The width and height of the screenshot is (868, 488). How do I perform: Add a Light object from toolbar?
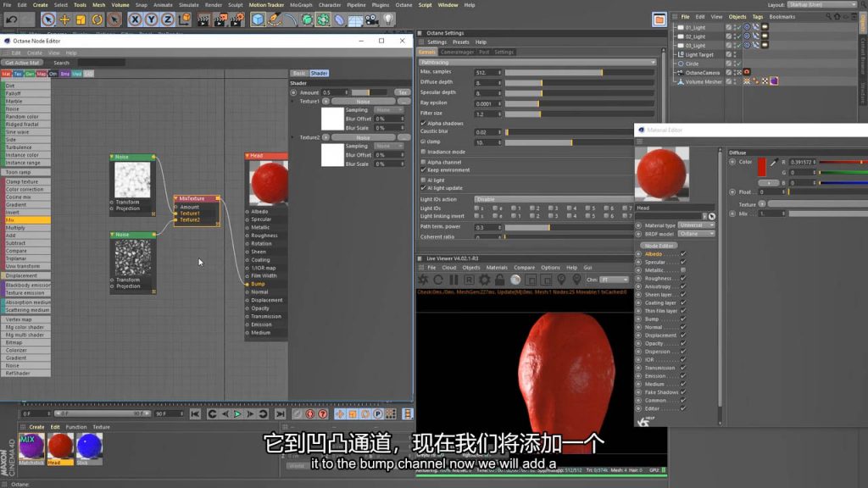click(x=388, y=19)
